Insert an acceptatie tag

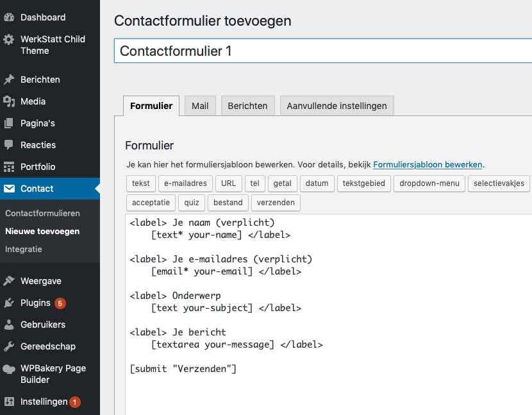[x=151, y=203]
